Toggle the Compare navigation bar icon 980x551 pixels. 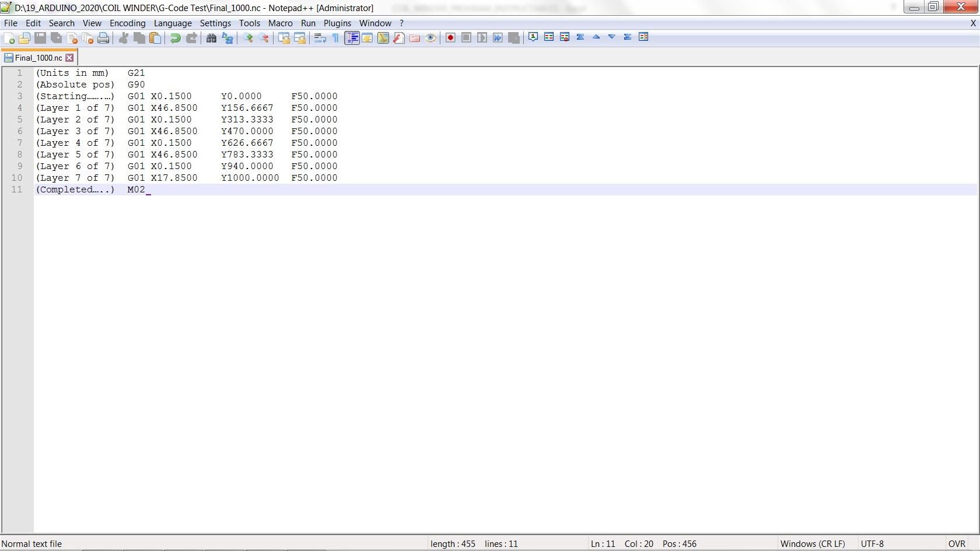click(643, 37)
